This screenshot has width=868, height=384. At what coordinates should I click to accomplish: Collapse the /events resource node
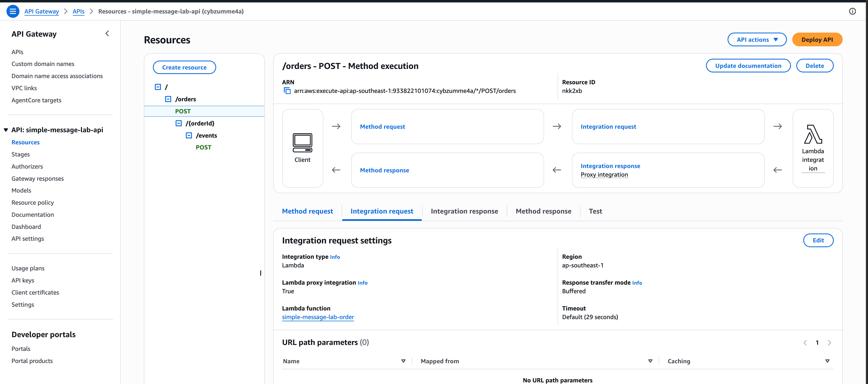(x=189, y=135)
